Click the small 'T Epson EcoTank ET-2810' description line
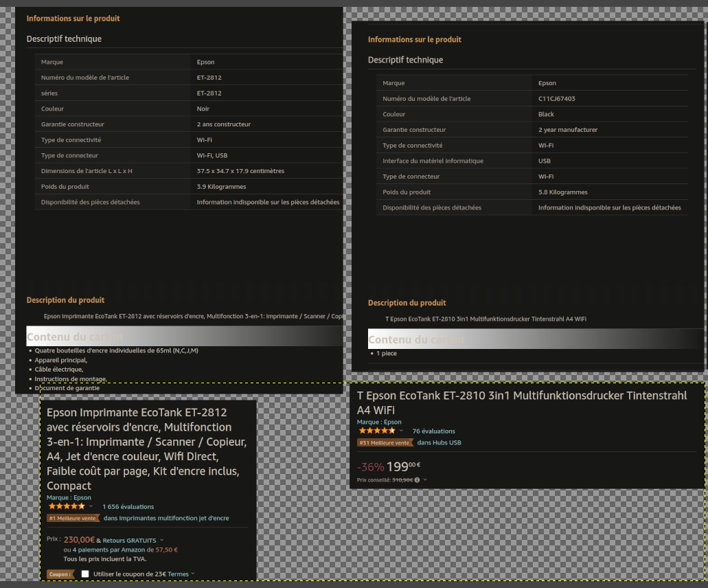This screenshot has width=708, height=588. [x=486, y=319]
